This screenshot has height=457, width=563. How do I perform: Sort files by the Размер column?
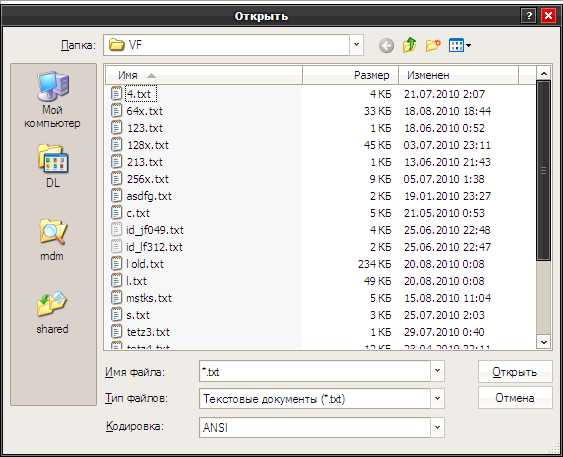tap(350, 75)
